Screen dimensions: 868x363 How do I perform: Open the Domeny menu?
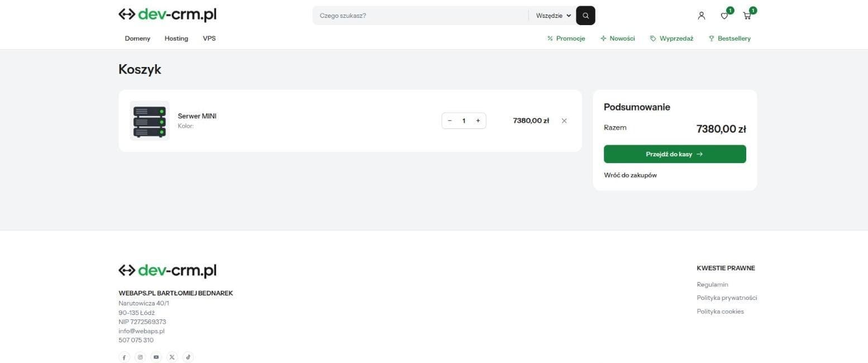pyautogui.click(x=137, y=39)
